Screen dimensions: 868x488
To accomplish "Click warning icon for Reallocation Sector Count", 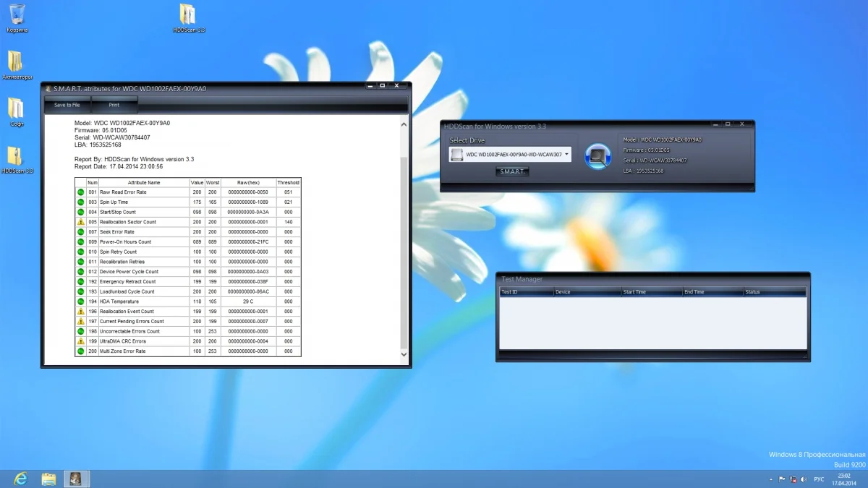I will point(81,222).
